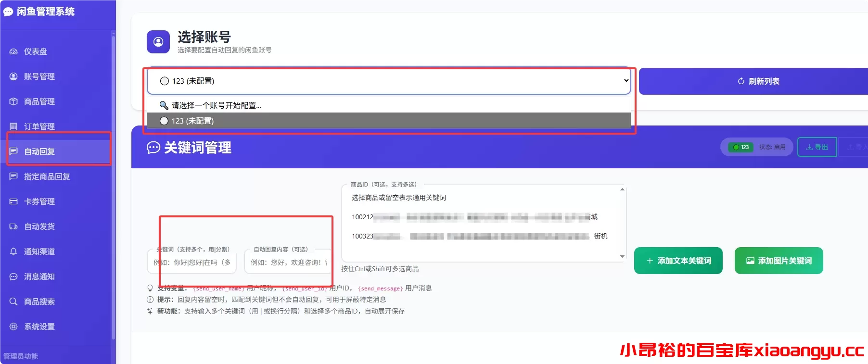Click the 消息通知 bubble icon

click(x=13, y=276)
